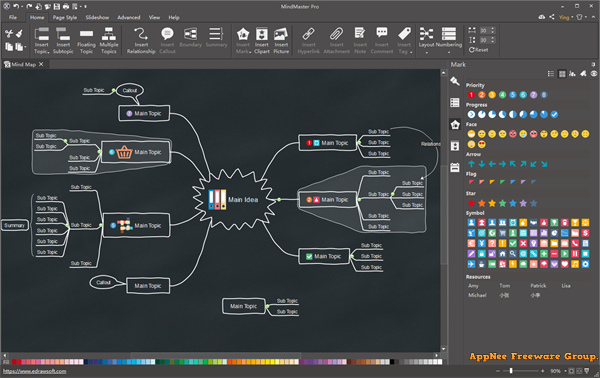Open the Page Style ribbon tab
Image resolution: width=600 pixels, height=378 pixels.
coord(65,18)
